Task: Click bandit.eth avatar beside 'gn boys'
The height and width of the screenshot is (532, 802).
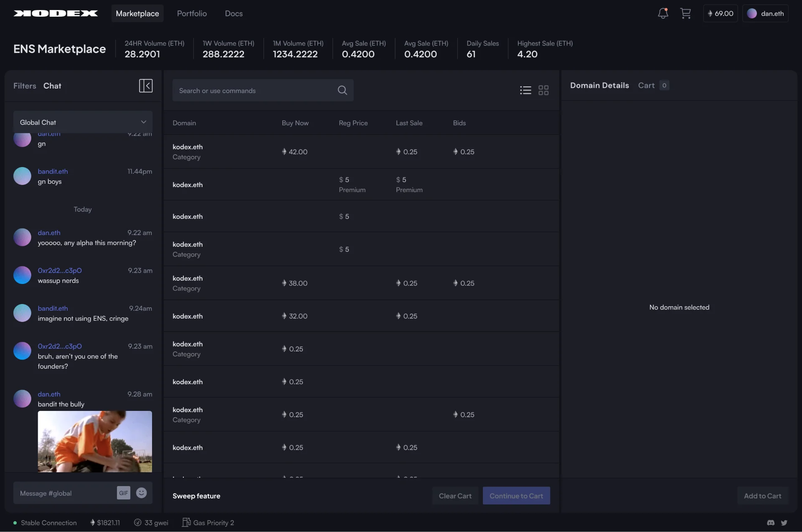Action: [22, 176]
